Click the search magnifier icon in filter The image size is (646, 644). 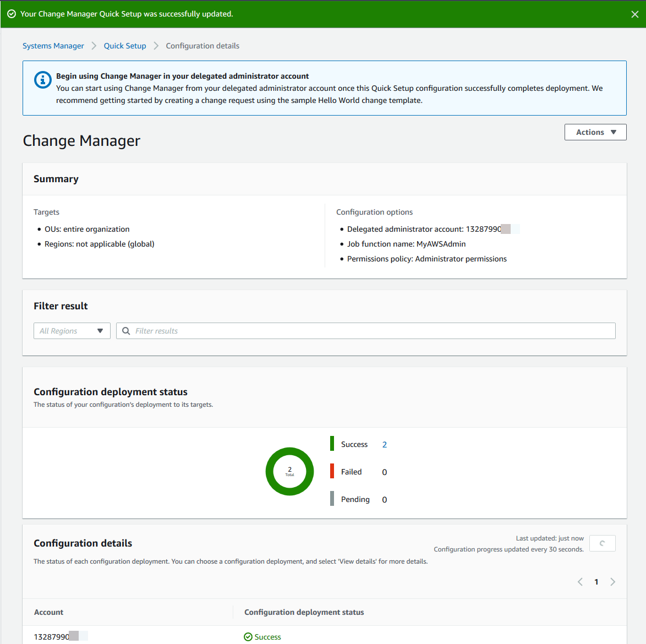point(126,331)
